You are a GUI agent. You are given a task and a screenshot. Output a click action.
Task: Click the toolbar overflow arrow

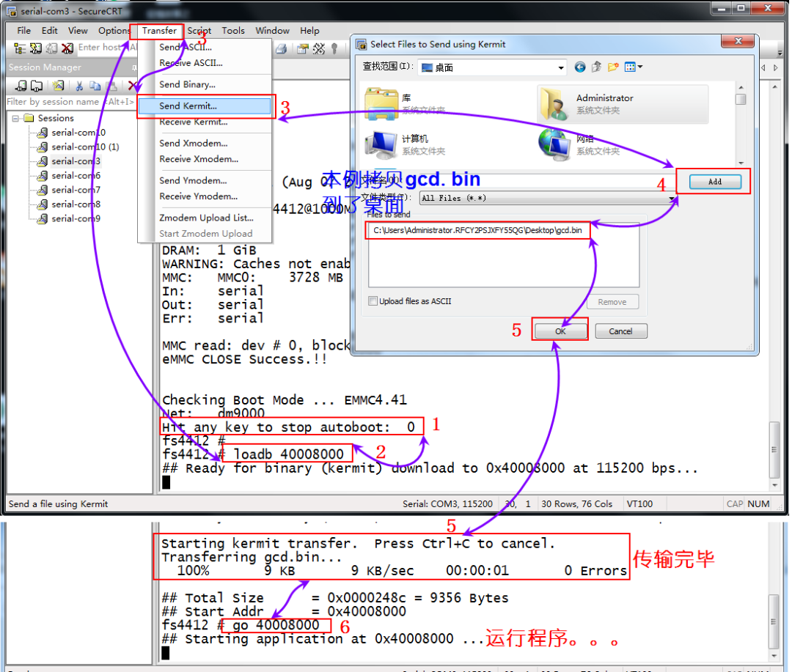pyautogui.click(x=780, y=52)
